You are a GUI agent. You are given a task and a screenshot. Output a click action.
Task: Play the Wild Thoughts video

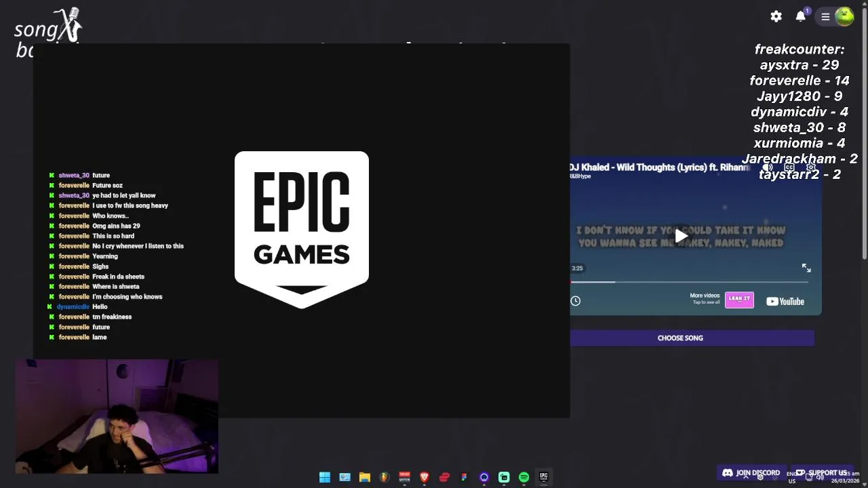pos(681,236)
